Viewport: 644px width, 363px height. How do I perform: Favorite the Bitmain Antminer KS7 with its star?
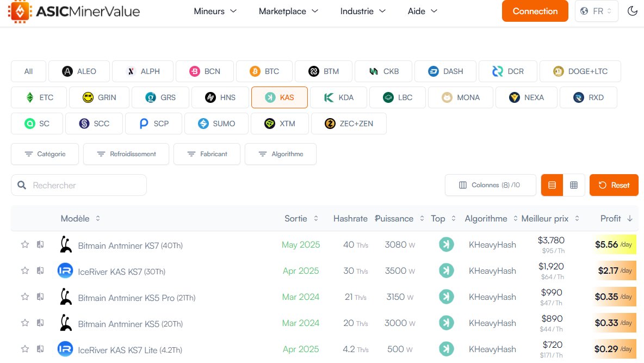click(x=24, y=244)
